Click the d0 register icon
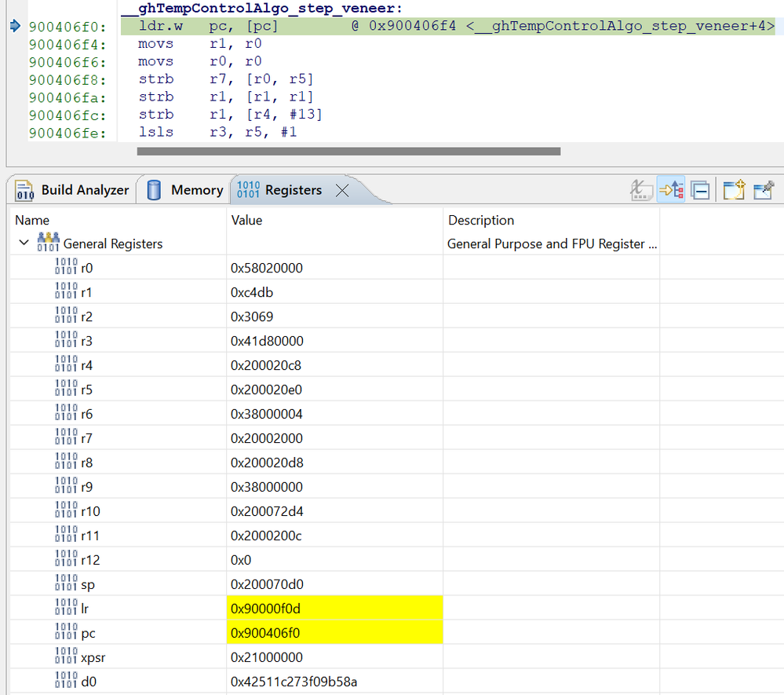Viewport: 784px width, 695px height. point(66,681)
